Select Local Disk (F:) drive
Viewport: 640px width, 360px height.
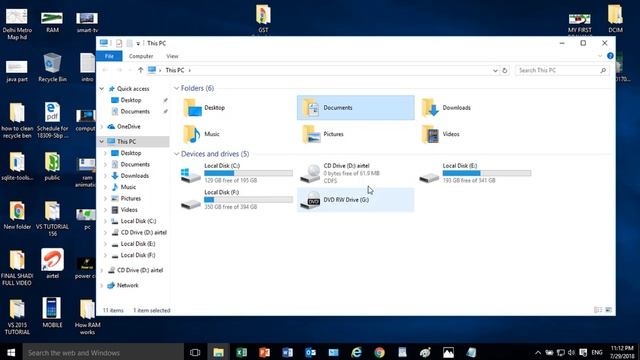pyautogui.click(x=237, y=199)
